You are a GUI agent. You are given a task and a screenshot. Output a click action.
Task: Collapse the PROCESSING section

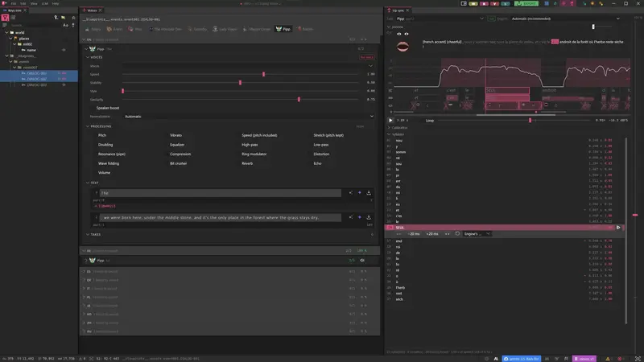(x=88, y=126)
